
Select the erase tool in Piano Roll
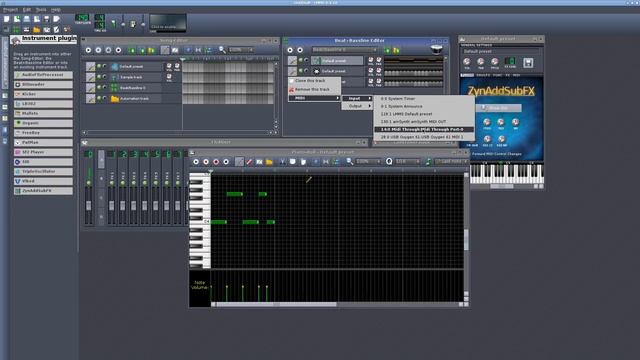coord(249,162)
